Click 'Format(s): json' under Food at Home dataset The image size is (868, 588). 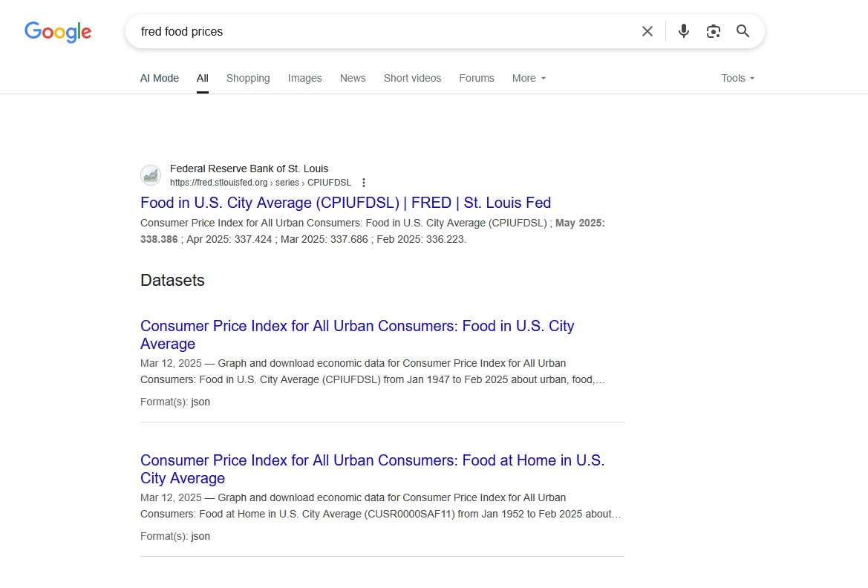175,537
